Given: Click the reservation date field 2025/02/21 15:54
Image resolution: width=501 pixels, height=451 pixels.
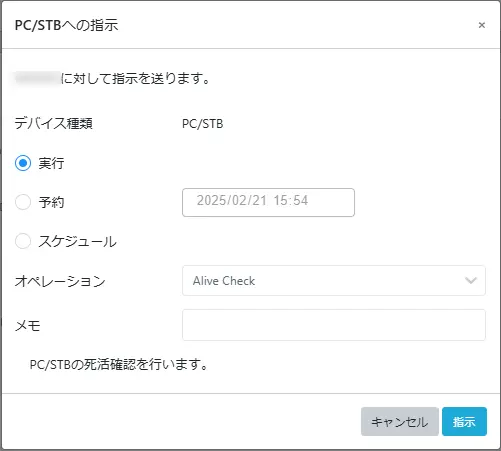Looking at the screenshot, I should point(268,202).
